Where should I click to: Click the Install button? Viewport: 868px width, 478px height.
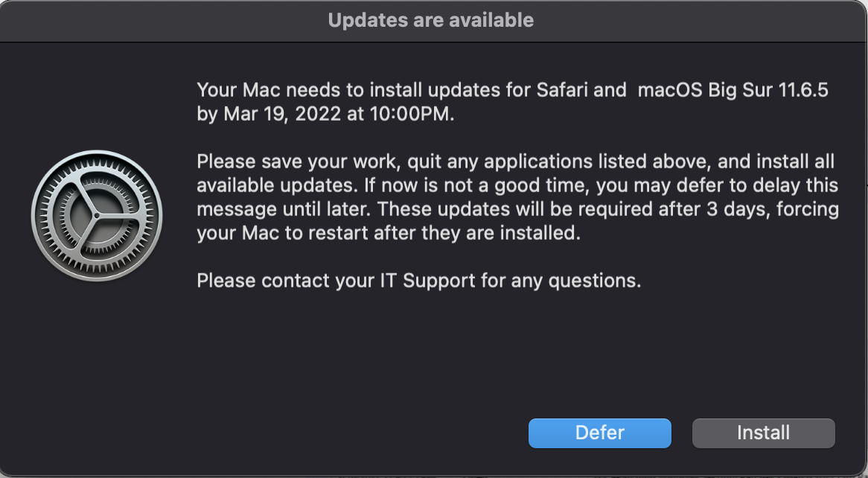763,433
